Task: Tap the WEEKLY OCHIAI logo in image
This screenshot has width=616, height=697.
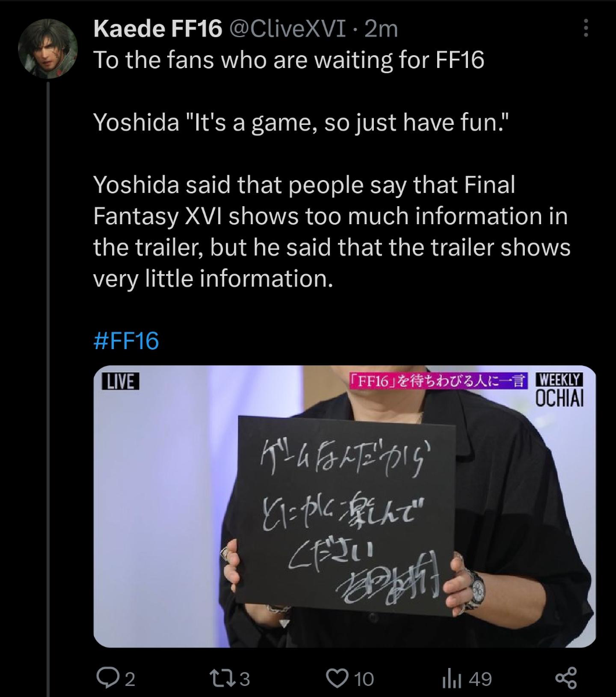Action: coord(559,389)
